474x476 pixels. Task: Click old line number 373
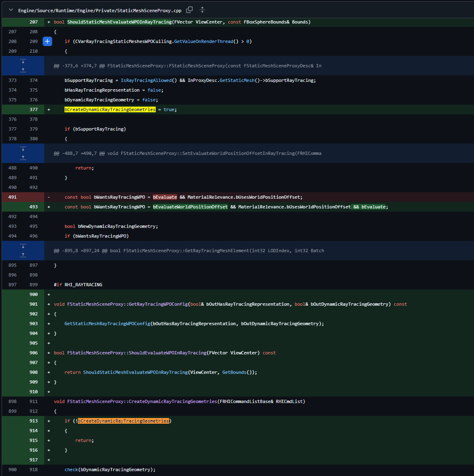coord(13,80)
